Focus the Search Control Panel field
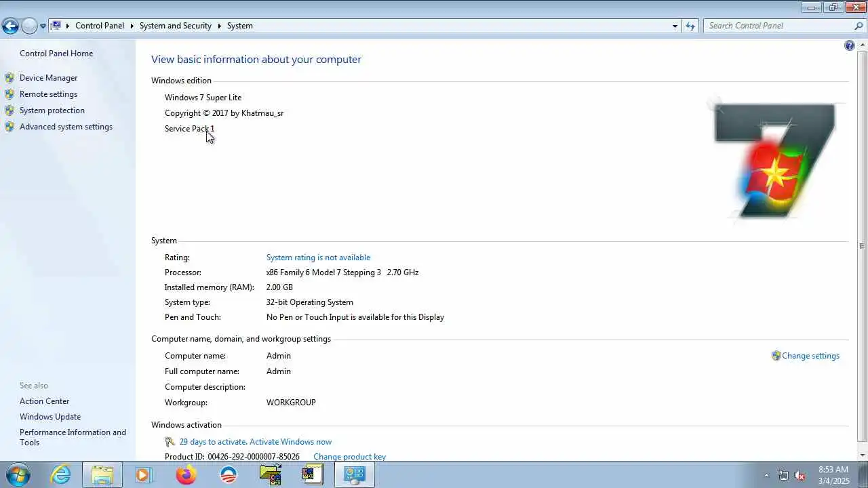868x488 pixels. tap(778, 26)
